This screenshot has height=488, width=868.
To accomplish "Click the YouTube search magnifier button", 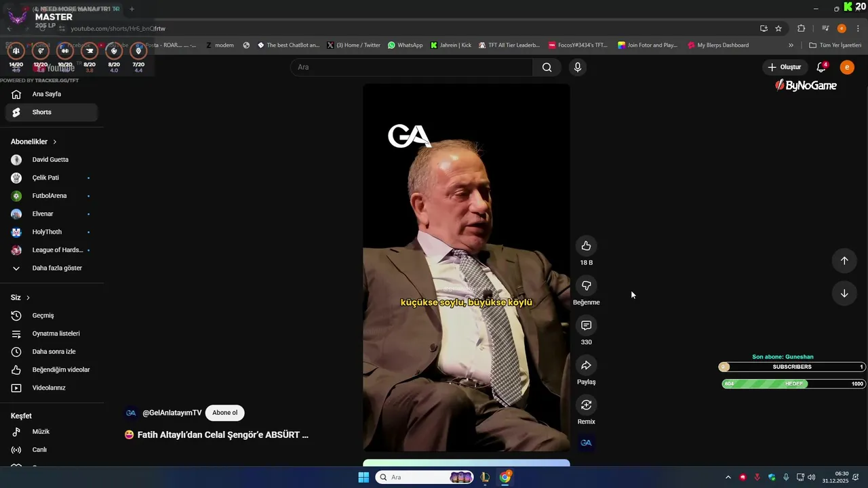I will pos(547,67).
